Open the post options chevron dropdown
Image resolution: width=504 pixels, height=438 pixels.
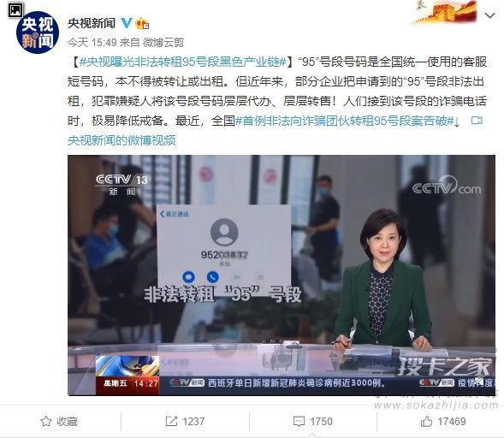click(489, 15)
